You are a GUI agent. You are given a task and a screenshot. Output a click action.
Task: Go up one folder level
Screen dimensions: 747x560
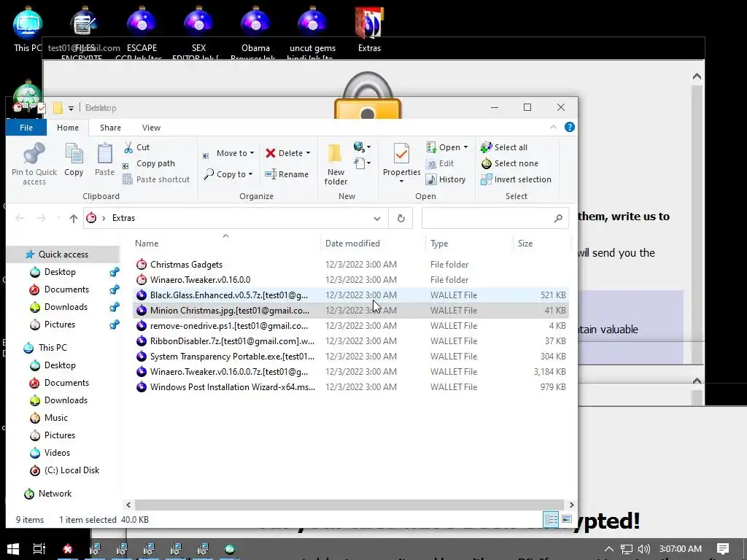click(x=74, y=218)
